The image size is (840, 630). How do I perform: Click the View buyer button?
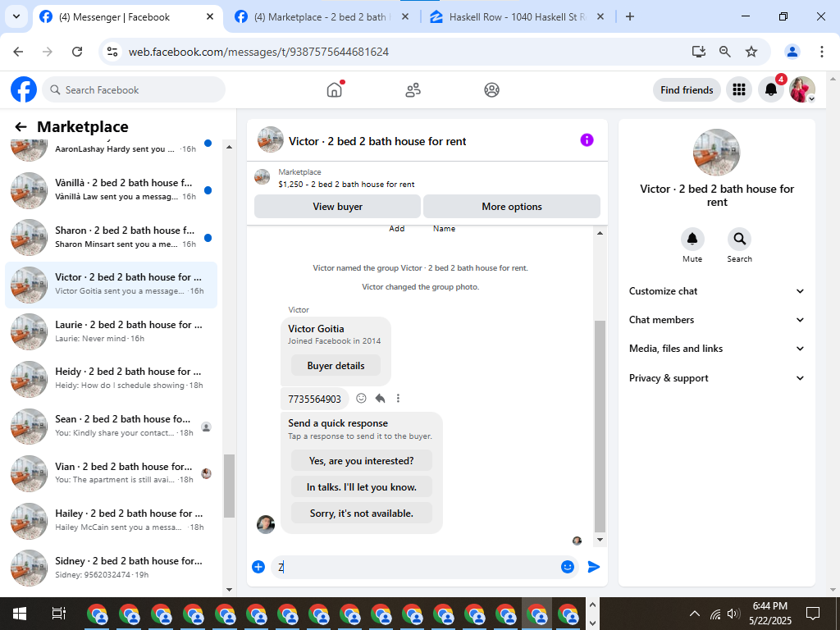pos(337,207)
